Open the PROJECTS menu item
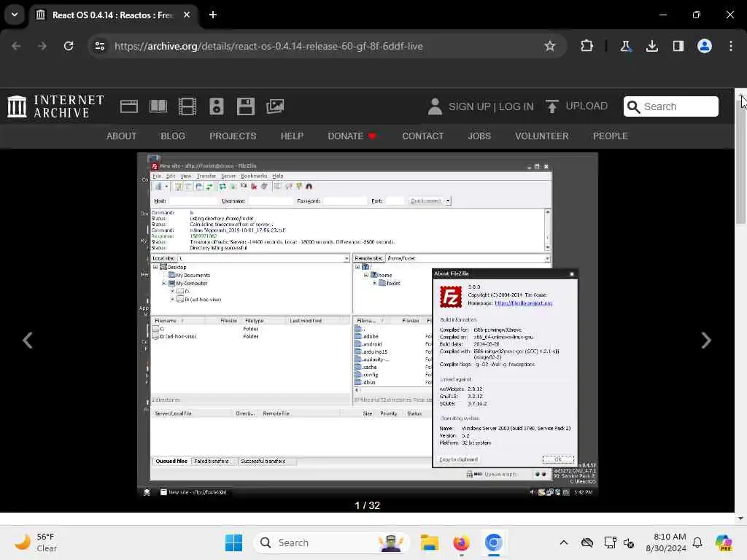Screen dimensions: 747x560 (x=233, y=136)
